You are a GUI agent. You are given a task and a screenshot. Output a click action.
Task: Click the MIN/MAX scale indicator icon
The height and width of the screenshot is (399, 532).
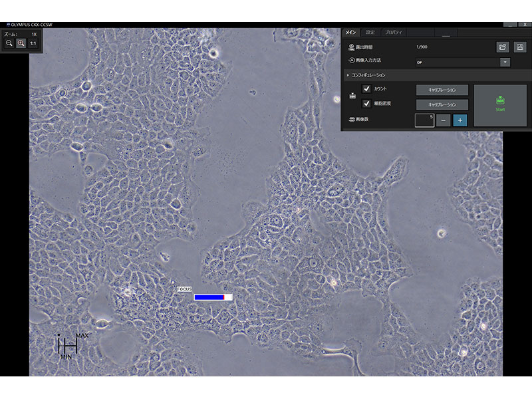point(68,344)
